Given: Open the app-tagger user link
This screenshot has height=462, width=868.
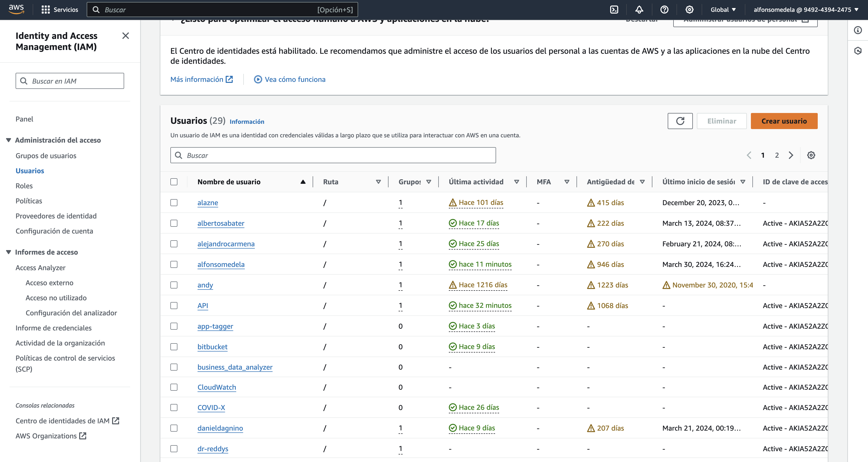Looking at the screenshot, I should [215, 326].
